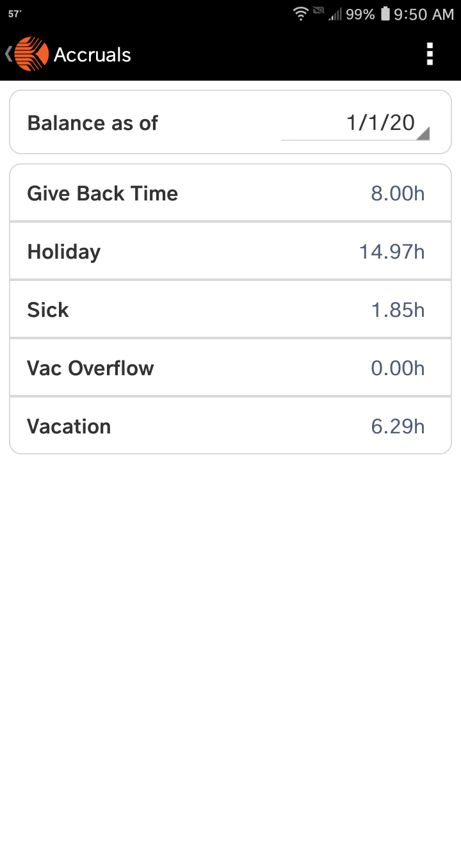Select the Give Back Time row
Screen dimensions: 461x868
pos(230,193)
